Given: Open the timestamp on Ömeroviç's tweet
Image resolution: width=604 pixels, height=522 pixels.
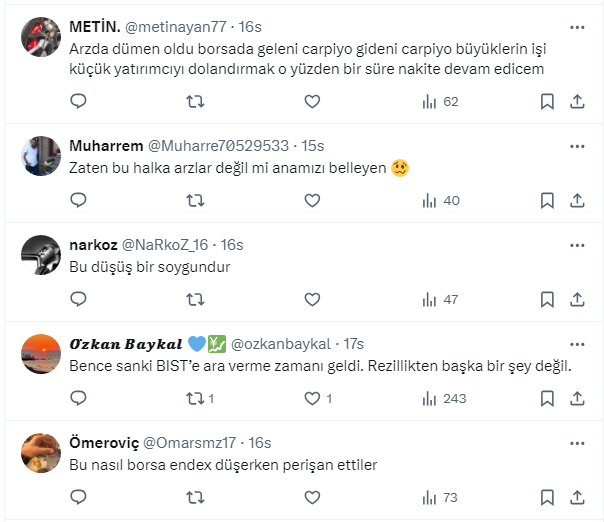Looking at the screenshot, I should coord(259,443).
